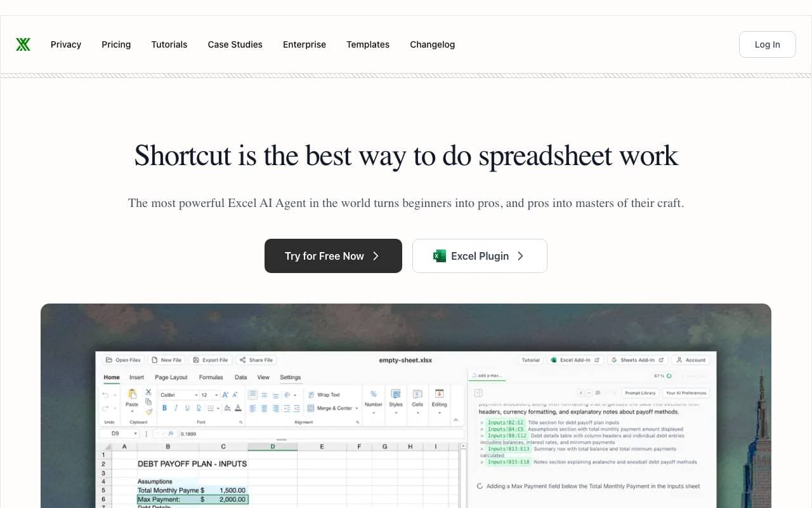Toggle double underline formatting
The width and height of the screenshot is (812, 508).
click(x=199, y=408)
